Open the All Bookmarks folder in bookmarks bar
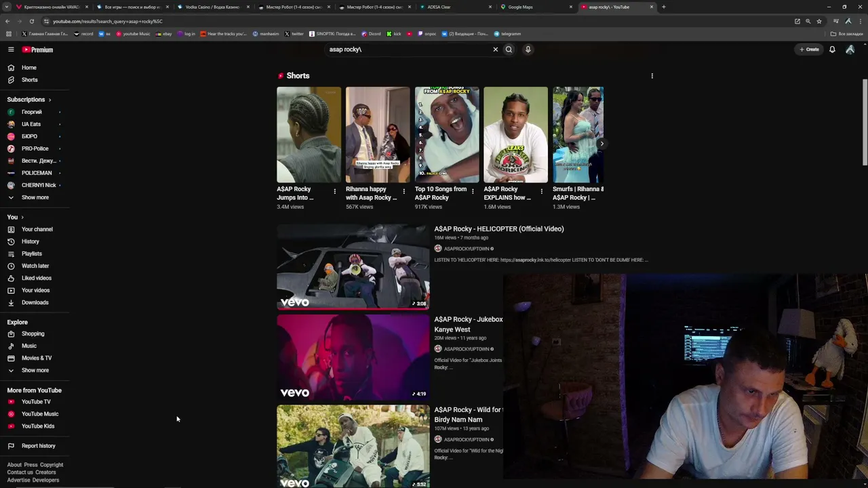868x488 pixels. (x=847, y=34)
